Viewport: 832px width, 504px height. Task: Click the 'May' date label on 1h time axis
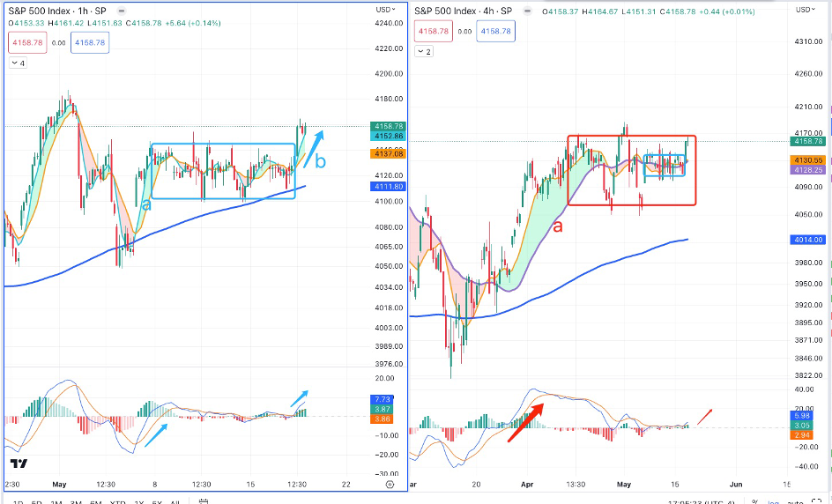click(x=59, y=485)
